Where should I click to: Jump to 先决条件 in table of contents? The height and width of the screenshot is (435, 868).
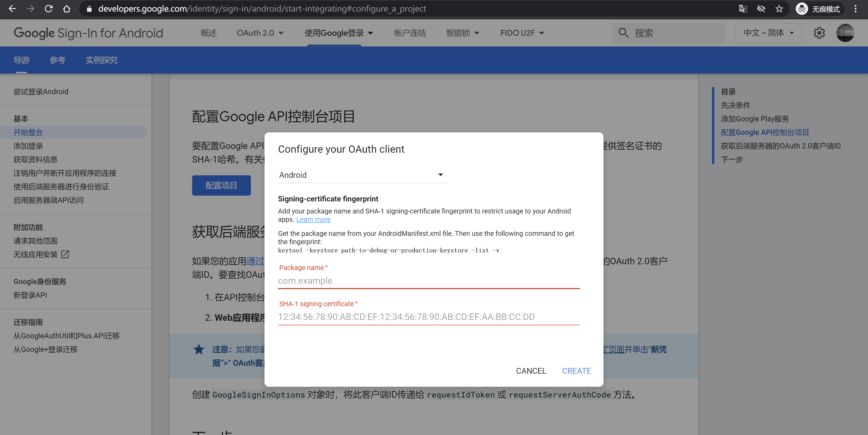pyautogui.click(x=736, y=105)
